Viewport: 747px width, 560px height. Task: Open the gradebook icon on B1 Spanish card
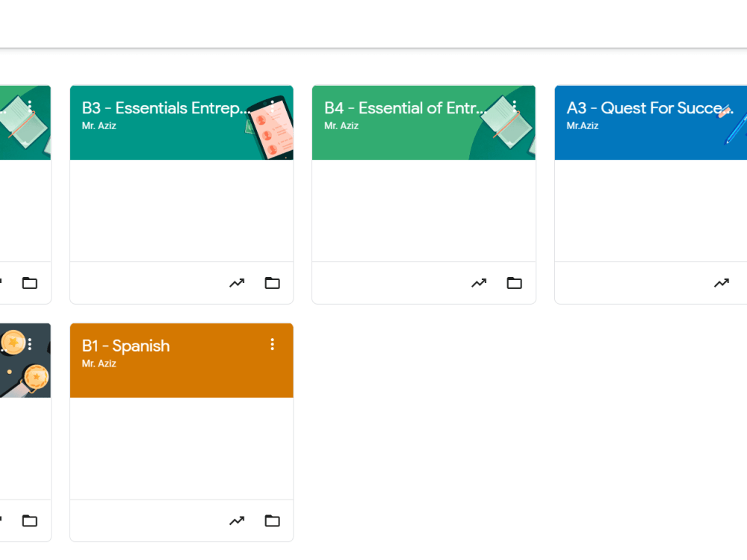(237, 520)
